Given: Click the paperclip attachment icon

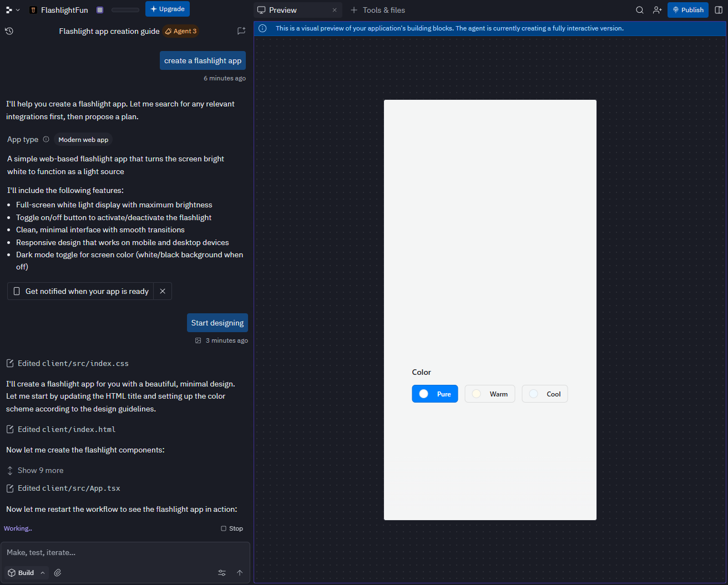Looking at the screenshot, I should point(57,572).
